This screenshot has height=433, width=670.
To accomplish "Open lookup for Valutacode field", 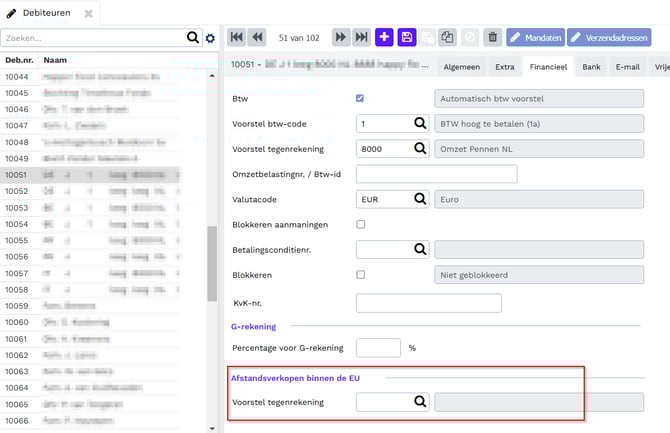I will (421, 199).
